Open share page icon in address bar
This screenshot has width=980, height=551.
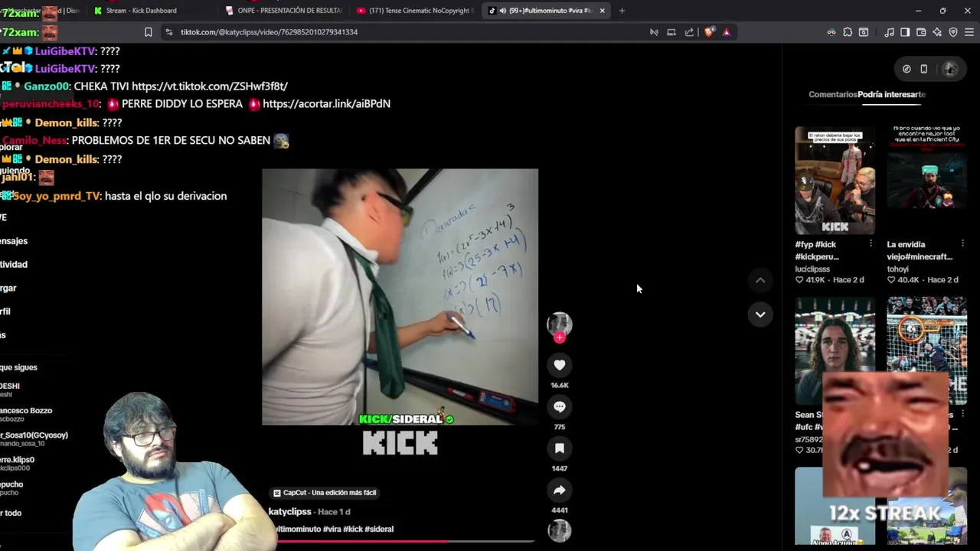click(689, 32)
